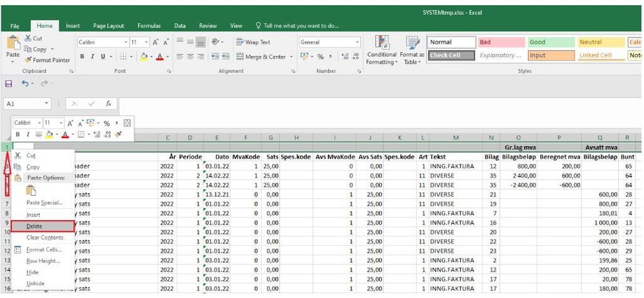
Task: Open mini toolbar font name dropdown
Action: tap(39, 123)
